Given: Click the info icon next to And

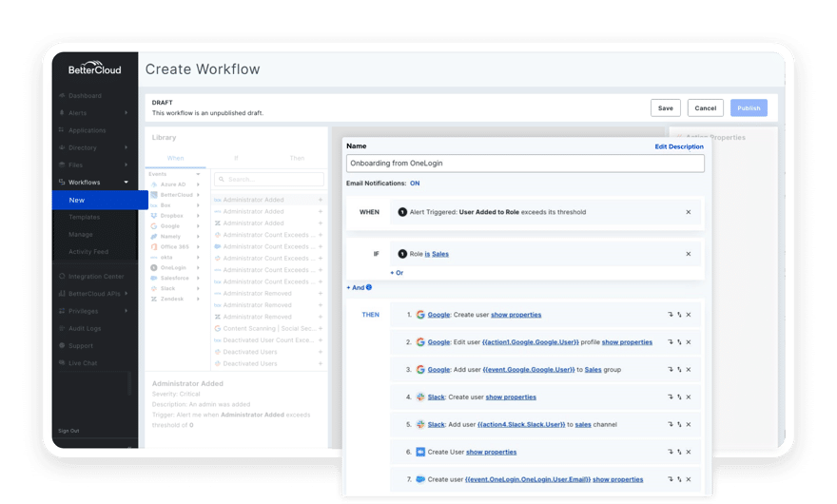Looking at the screenshot, I should point(369,287).
